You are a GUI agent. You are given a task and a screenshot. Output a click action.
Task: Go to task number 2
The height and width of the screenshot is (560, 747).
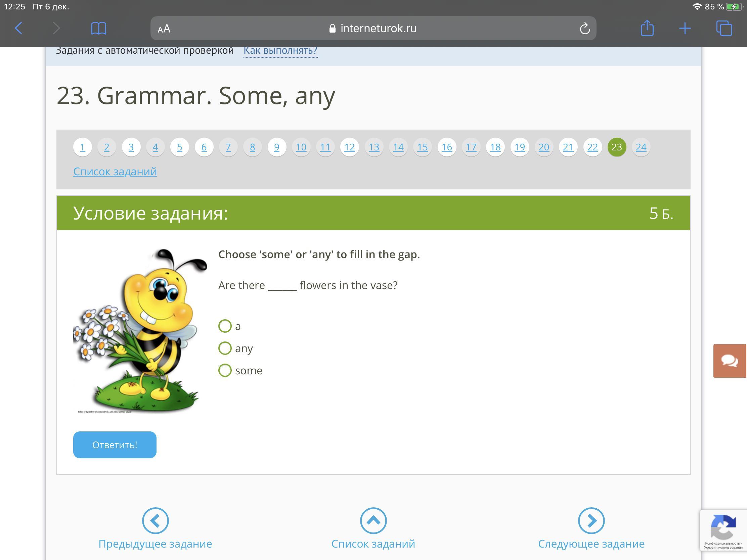(x=107, y=147)
